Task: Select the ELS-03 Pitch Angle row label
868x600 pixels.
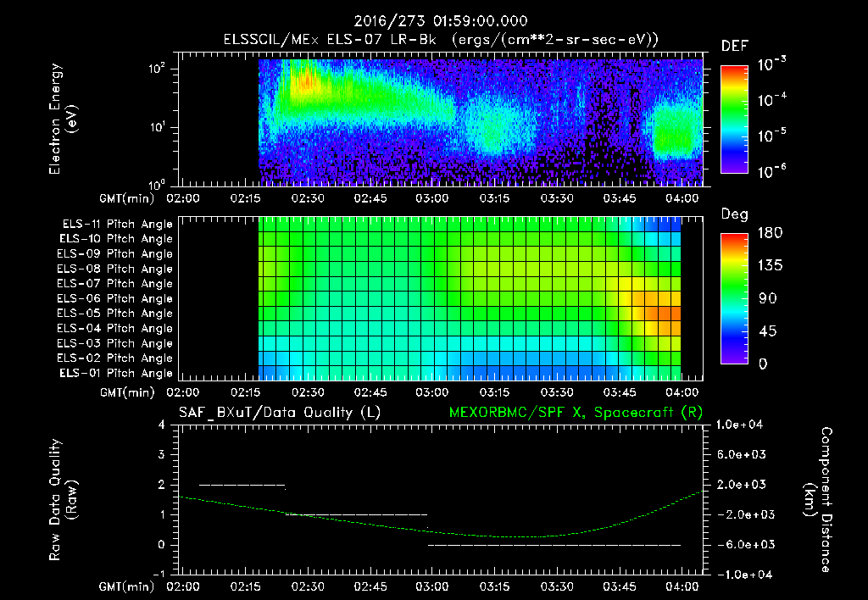Action: (x=114, y=344)
